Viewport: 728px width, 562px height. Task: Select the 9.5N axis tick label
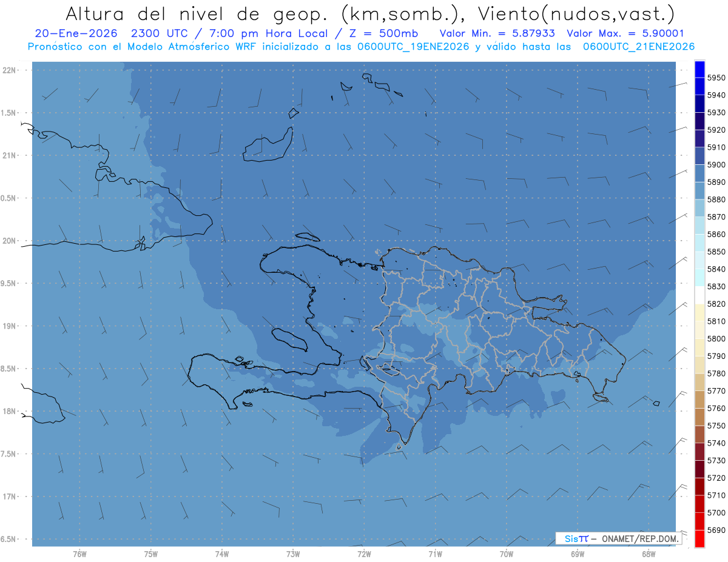(9, 284)
